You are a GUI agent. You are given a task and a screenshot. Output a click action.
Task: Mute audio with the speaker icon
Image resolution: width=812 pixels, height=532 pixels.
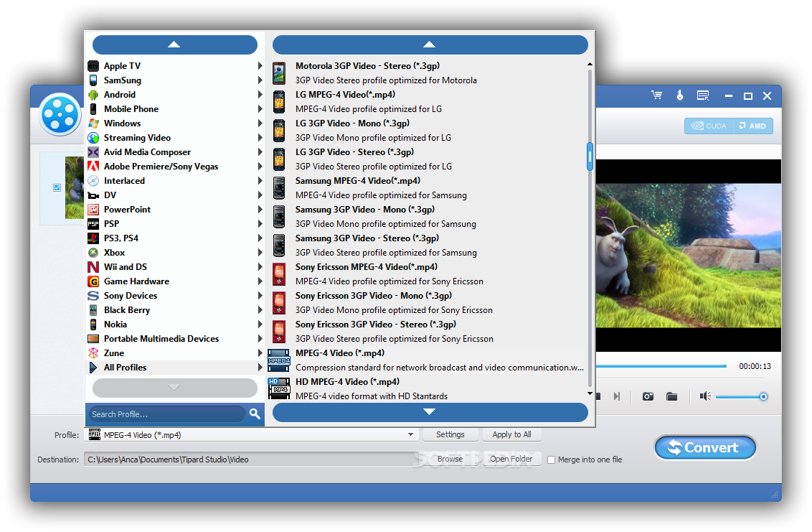(705, 396)
